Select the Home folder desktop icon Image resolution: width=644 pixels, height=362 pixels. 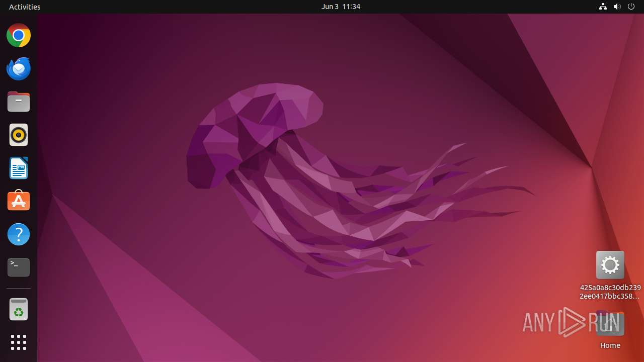(x=610, y=324)
